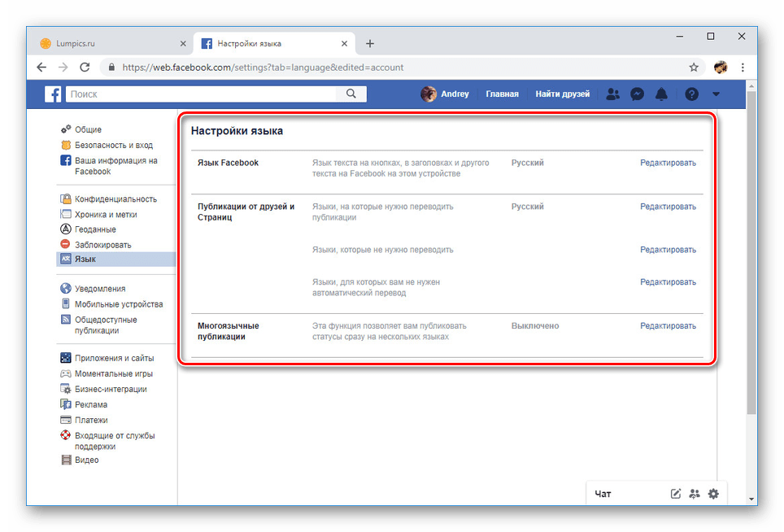
Task: Compose new message in chat bar
Action: 676,494
